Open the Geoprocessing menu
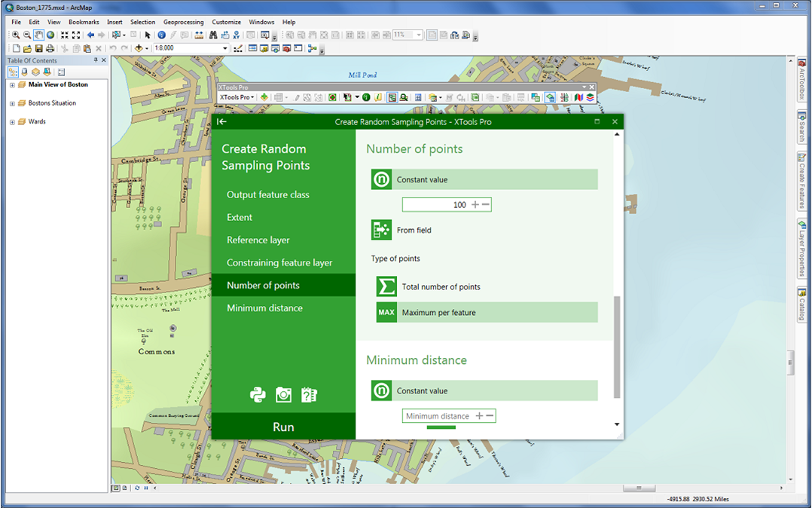 183,23
